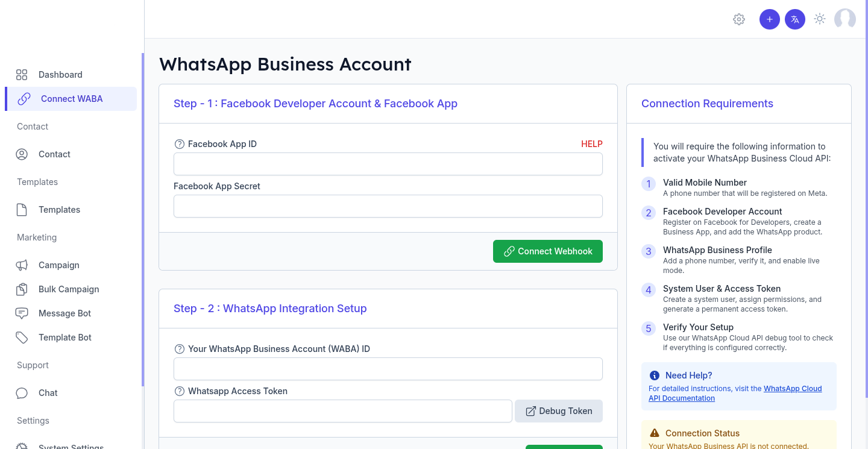Click the Contact person icon

click(22, 154)
